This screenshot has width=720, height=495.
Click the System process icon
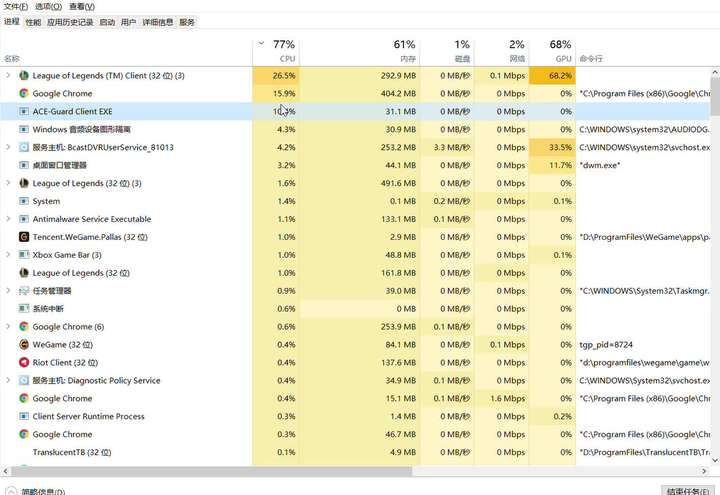click(24, 201)
